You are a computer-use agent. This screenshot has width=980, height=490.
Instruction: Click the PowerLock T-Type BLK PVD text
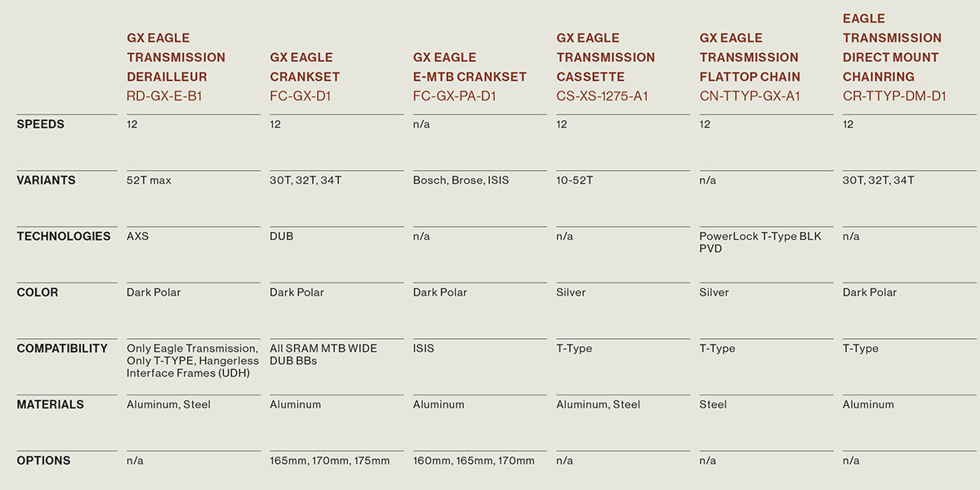(759, 242)
